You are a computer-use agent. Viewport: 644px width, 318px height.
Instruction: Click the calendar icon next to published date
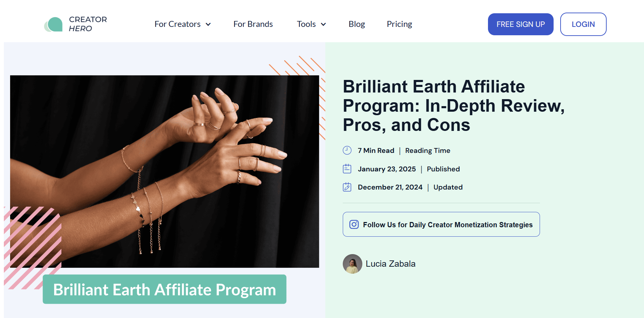tap(347, 169)
